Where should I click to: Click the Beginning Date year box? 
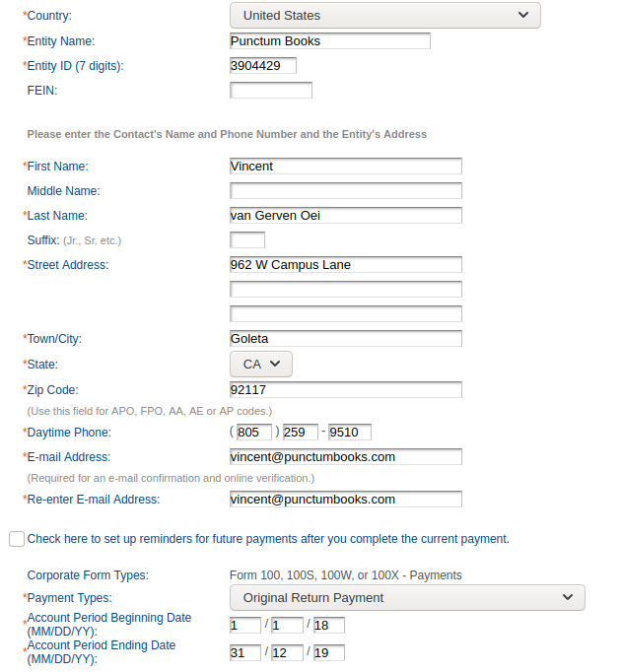tap(328, 626)
